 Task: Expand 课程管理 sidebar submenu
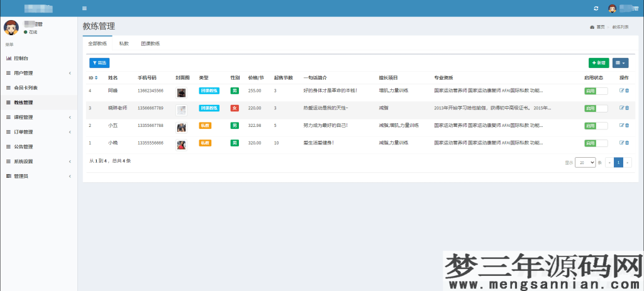(38, 117)
